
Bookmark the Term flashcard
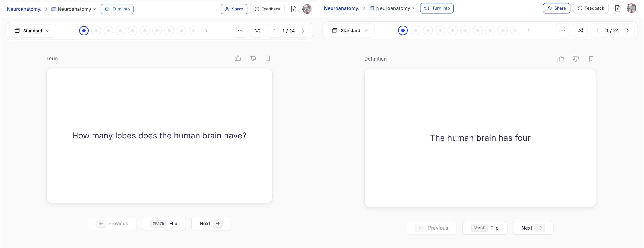tap(267, 59)
